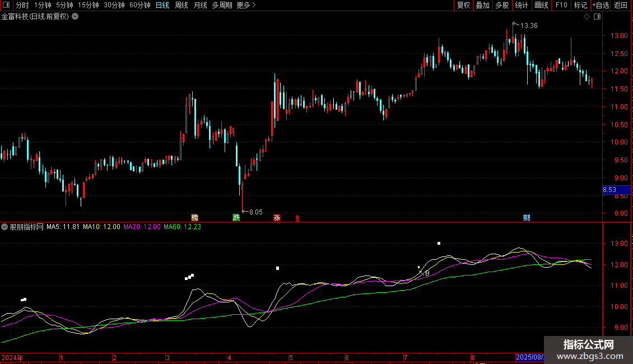Select the 画线 drawing tool button

541,5
